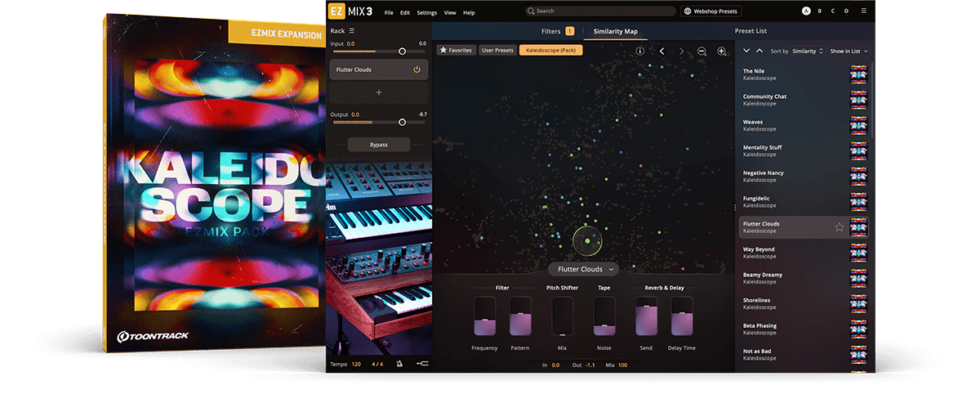Click the Mix value 100
Image resolution: width=980 pixels, height=399 pixels.
(x=622, y=365)
